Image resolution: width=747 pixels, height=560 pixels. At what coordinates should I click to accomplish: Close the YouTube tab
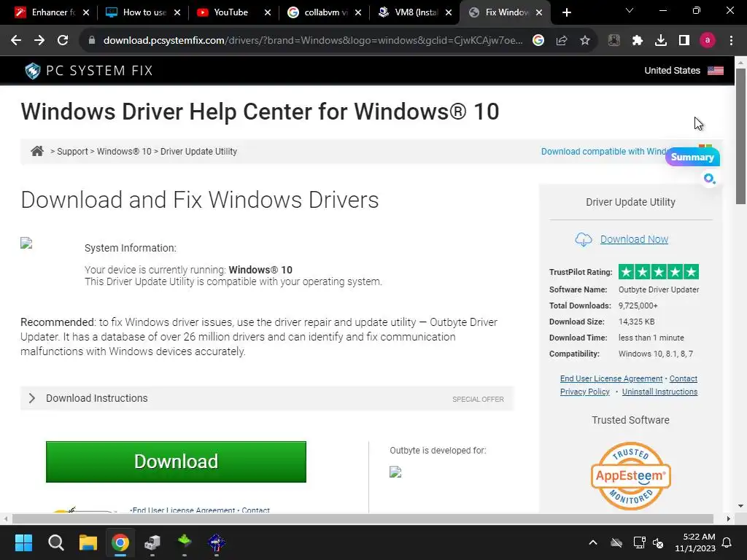pyautogui.click(x=268, y=12)
